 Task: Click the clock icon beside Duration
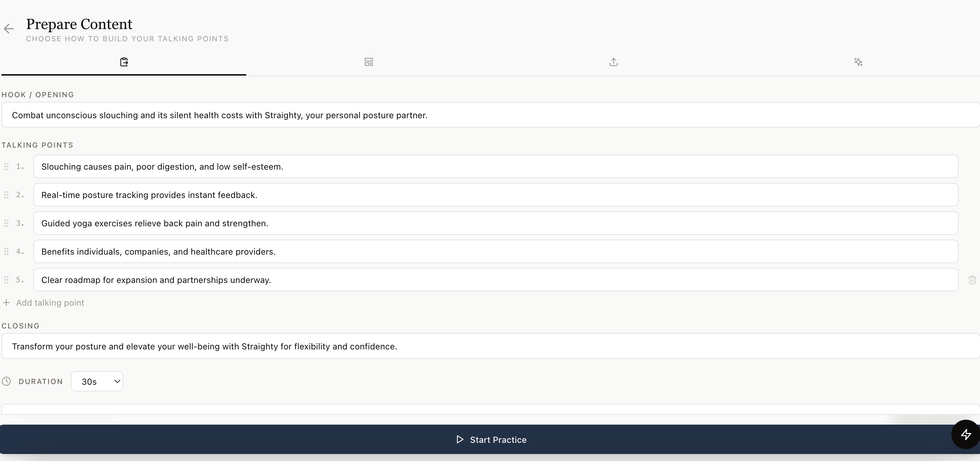(6, 381)
